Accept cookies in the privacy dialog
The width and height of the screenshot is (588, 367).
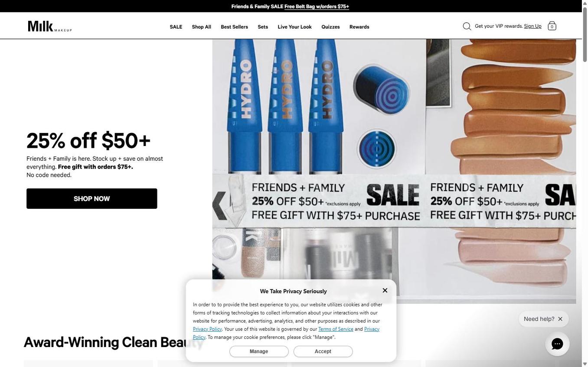pos(323,351)
